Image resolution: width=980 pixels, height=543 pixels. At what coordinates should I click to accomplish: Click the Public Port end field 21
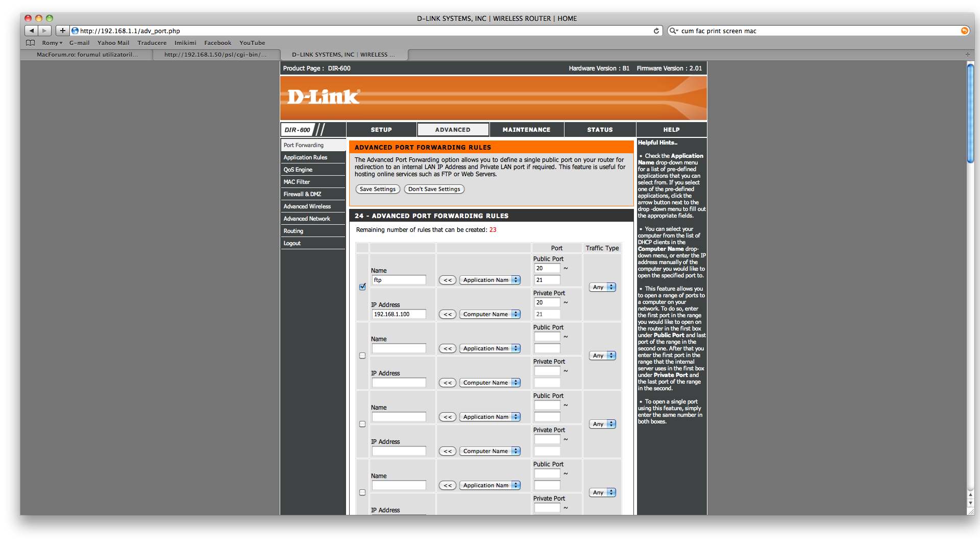tap(547, 280)
